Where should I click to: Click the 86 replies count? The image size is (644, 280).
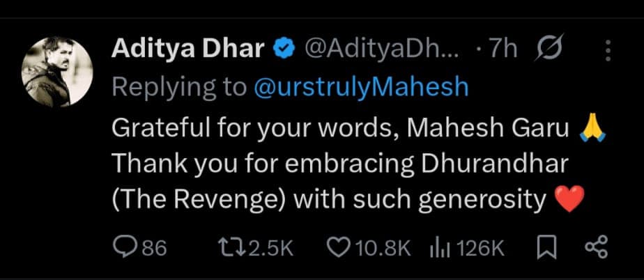pyautogui.click(x=155, y=248)
